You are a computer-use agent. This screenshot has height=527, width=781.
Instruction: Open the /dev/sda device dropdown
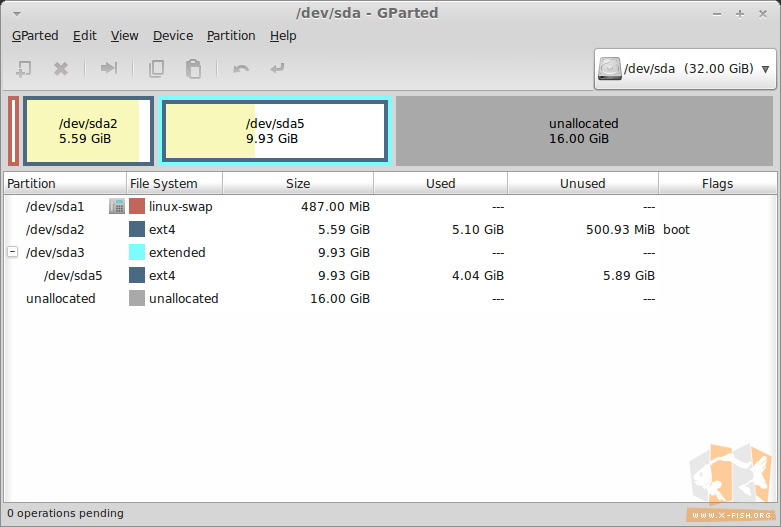685,69
